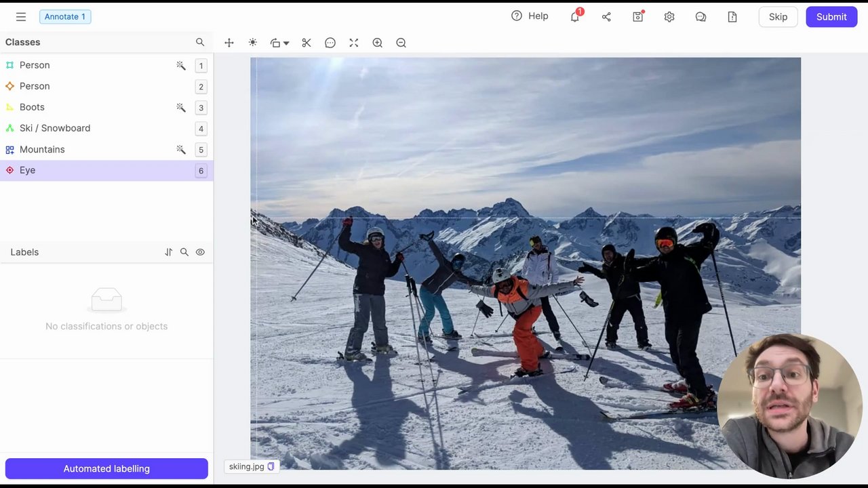868x488 pixels.
Task: Select the move/pan tool icon
Action: pos(229,43)
